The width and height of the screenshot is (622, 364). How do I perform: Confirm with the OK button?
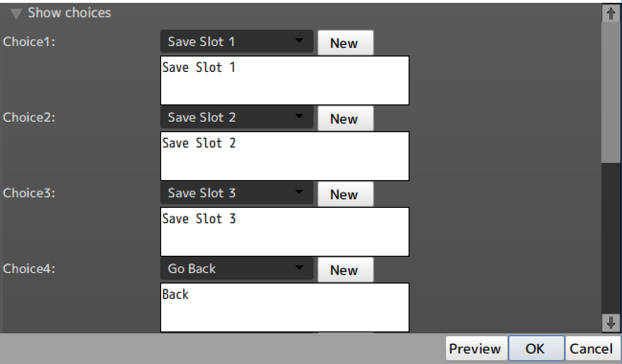pyautogui.click(x=535, y=349)
